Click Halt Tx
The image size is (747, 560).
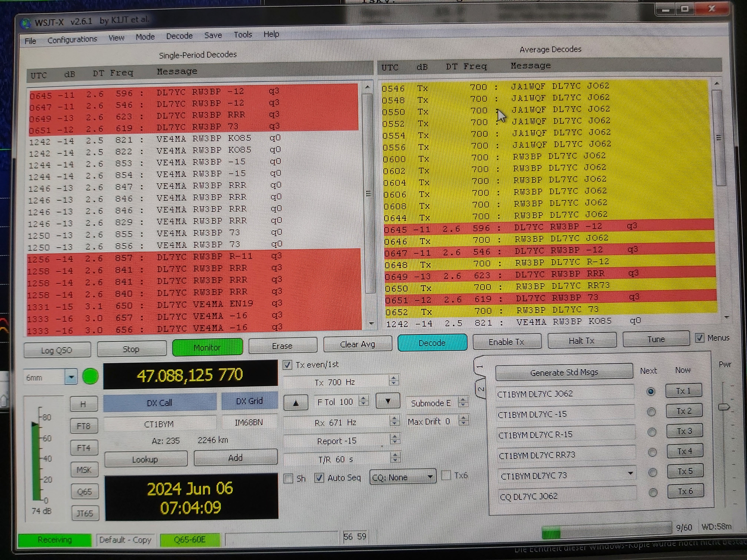(581, 340)
